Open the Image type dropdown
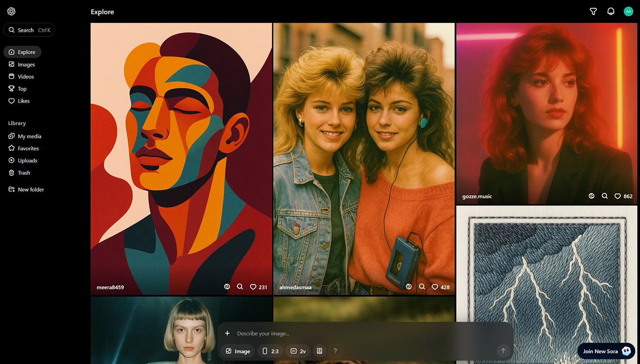The image size is (640, 364). [238, 351]
